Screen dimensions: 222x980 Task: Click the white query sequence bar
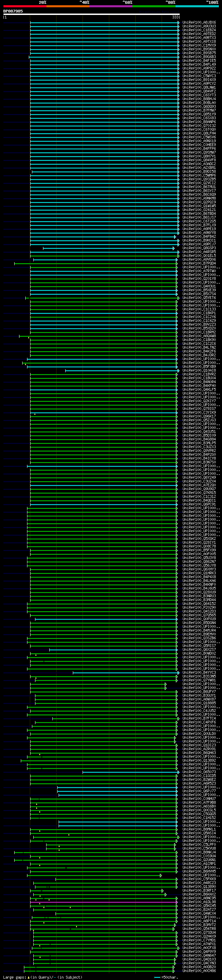[x=92, y=14]
